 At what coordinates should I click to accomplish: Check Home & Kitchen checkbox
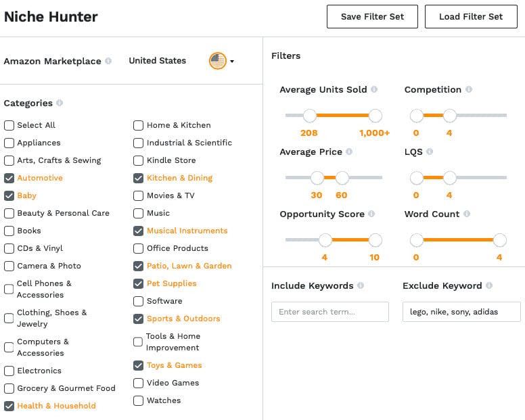click(x=138, y=125)
